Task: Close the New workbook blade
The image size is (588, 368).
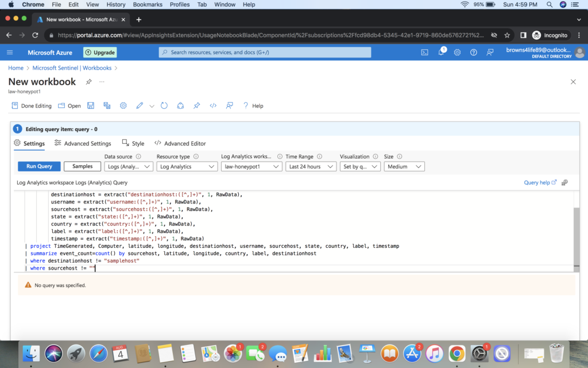Action: 573,82
